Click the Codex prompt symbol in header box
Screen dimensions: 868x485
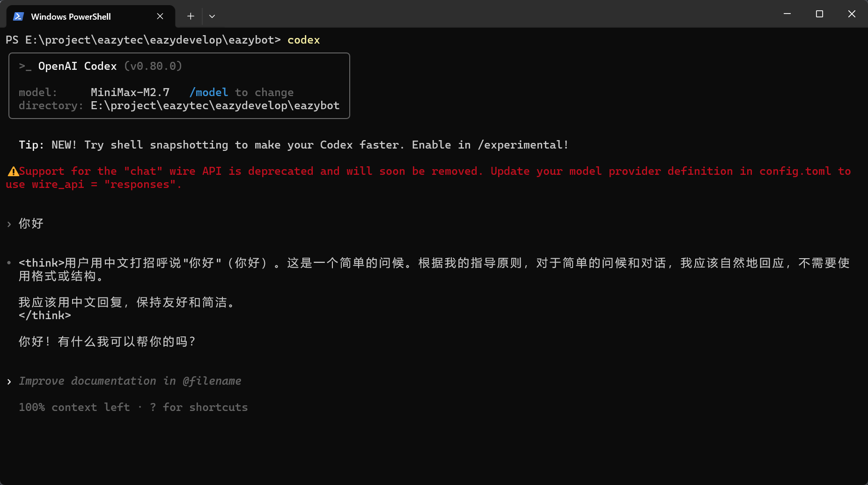(x=25, y=66)
